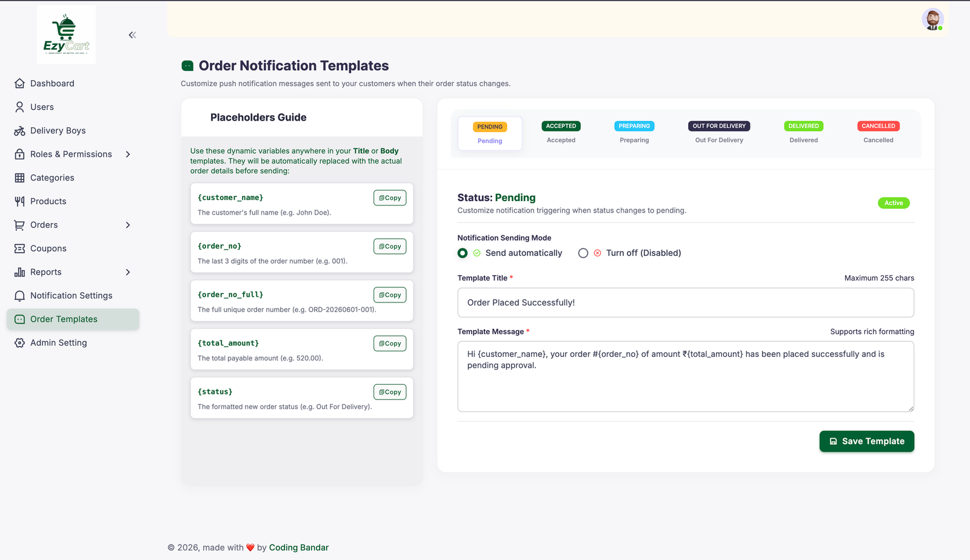Switch to the Out For Delivery tab
Screen dimensions: 970x560
tap(719, 133)
